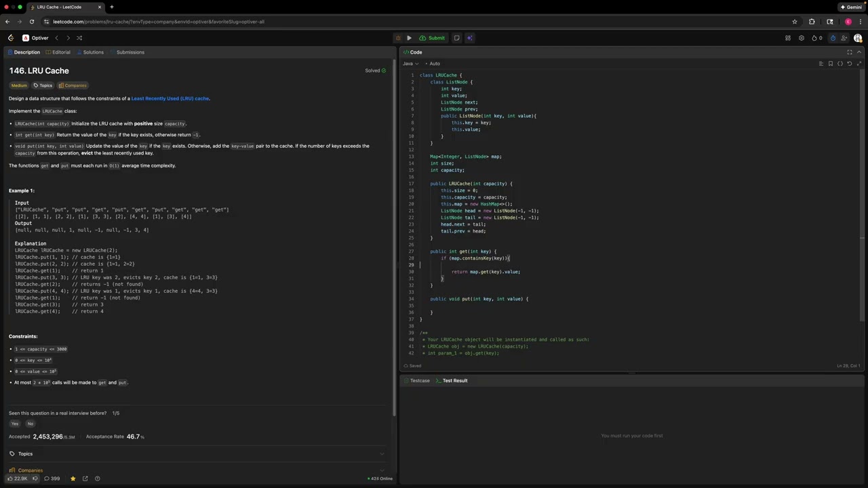Viewport: 868px width, 488px height.
Task: Open the Gemini button in the browser
Action: [x=850, y=7]
